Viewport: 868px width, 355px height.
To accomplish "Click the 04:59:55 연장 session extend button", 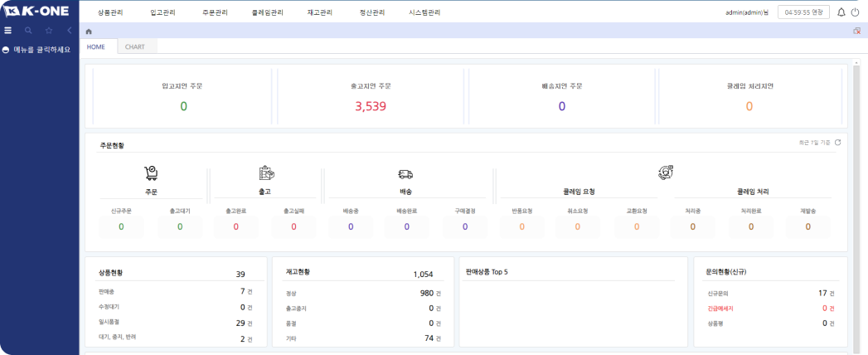I will pyautogui.click(x=803, y=12).
